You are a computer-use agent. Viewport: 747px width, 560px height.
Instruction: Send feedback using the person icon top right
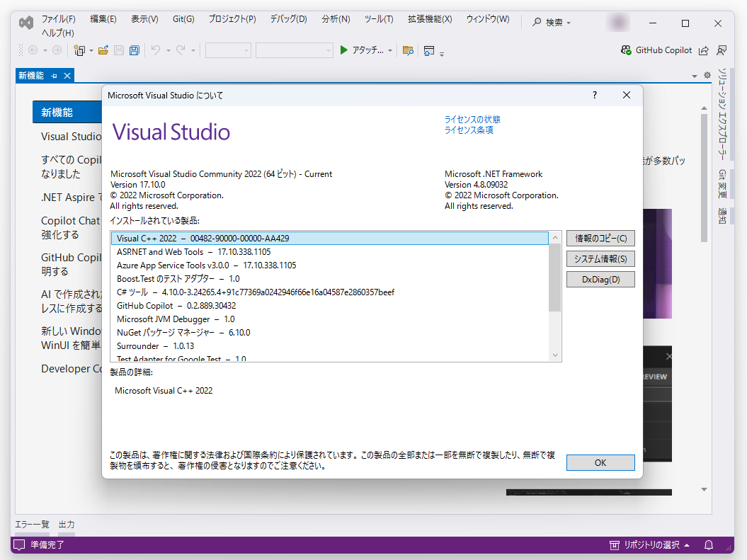(x=722, y=50)
